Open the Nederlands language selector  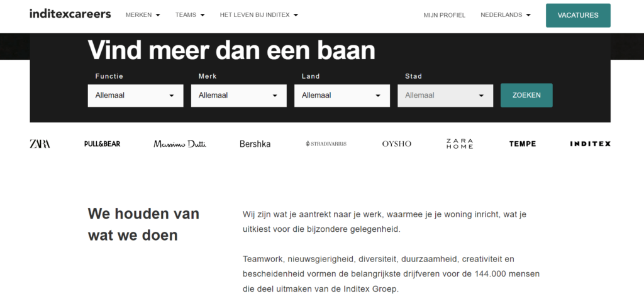tap(506, 14)
